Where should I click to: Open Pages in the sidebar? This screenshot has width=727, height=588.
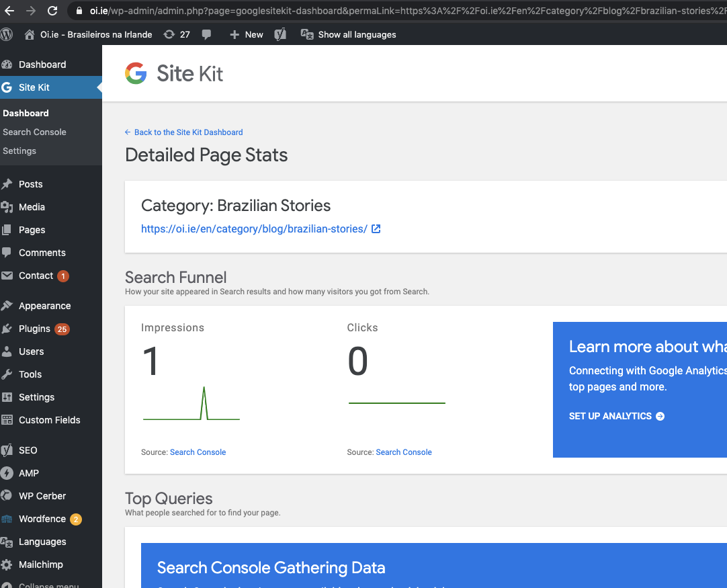point(51,230)
